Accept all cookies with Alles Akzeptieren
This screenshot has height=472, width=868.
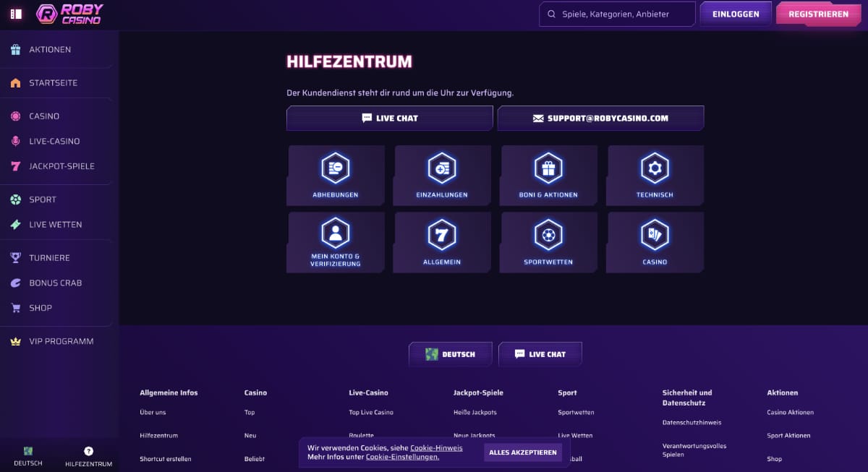(523, 452)
